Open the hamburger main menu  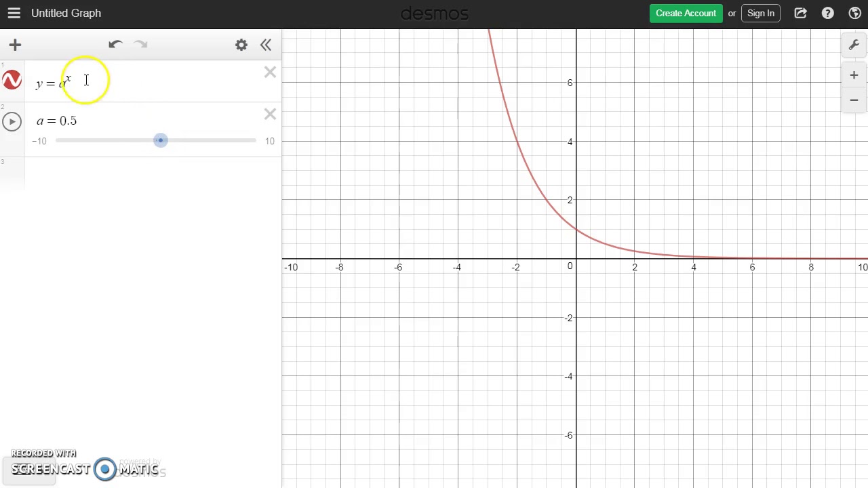pyautogui.click(x=14, y=13)
